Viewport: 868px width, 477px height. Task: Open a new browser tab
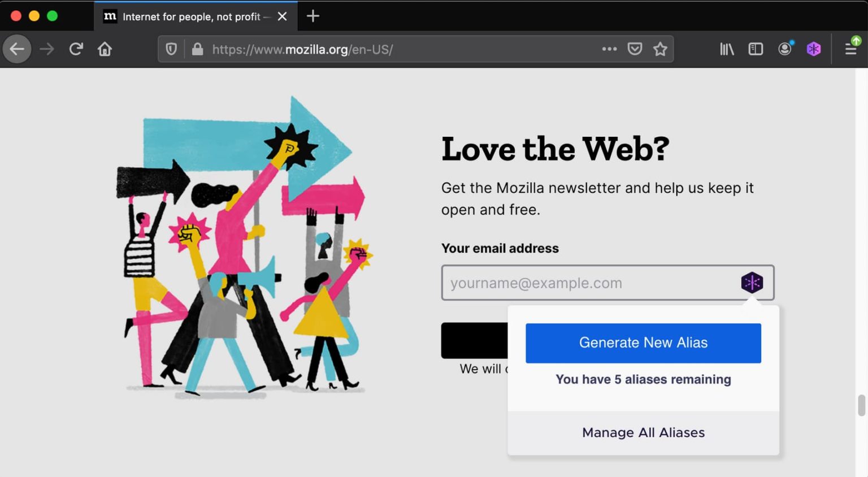click(313, 16)
